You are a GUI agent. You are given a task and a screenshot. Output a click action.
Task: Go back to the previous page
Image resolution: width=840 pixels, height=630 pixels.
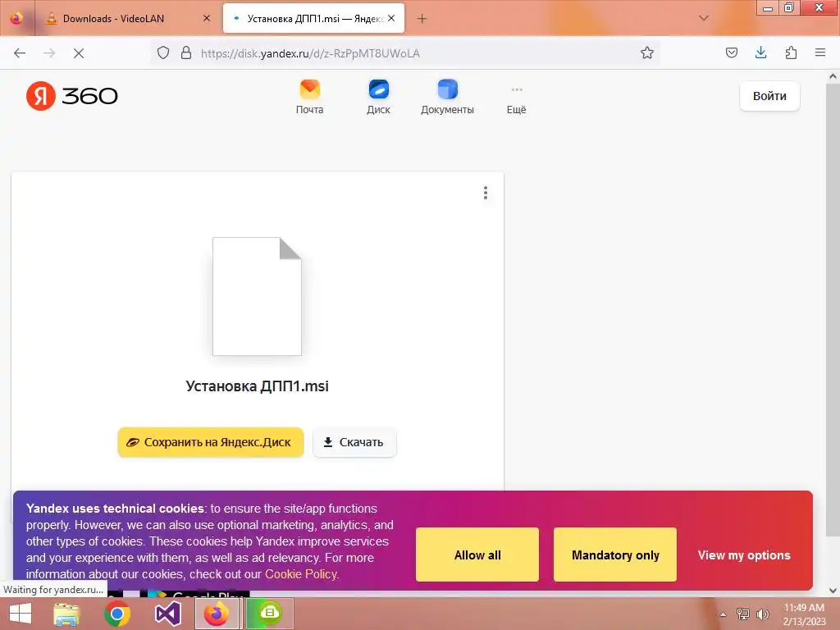(x=20, y=53)
